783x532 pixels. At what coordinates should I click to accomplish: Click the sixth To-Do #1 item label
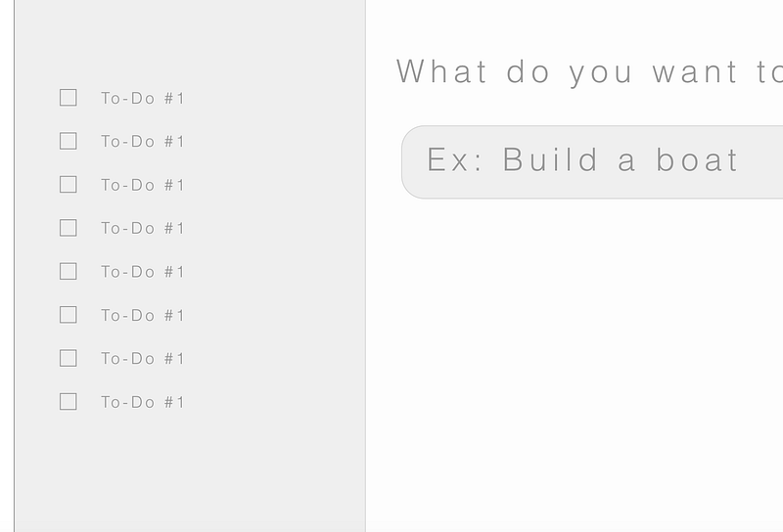(x=143, y=315)
